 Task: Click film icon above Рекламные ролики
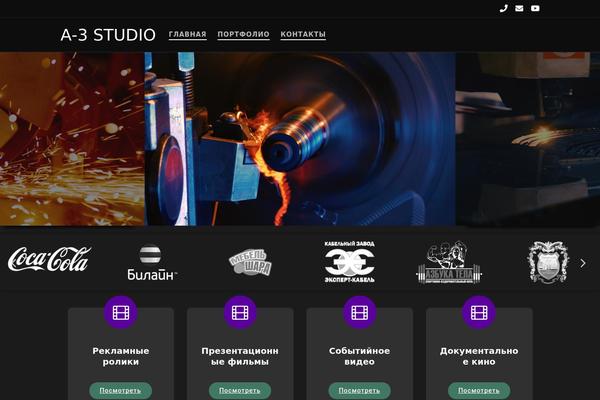click(121, 313)
